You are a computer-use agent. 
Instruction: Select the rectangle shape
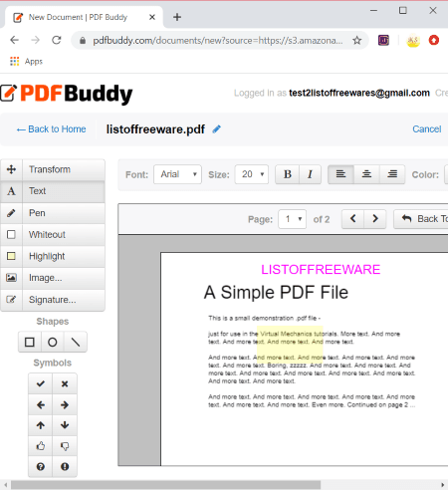click(30, 342)
